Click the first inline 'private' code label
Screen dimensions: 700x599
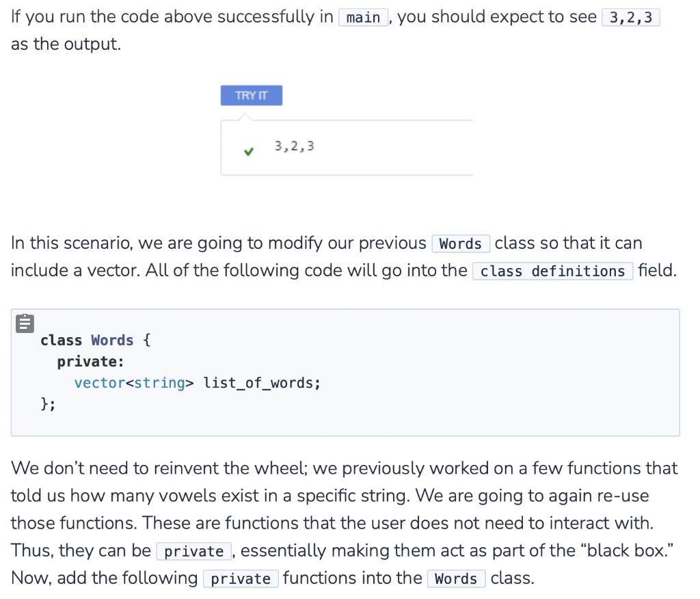point(193,551)
